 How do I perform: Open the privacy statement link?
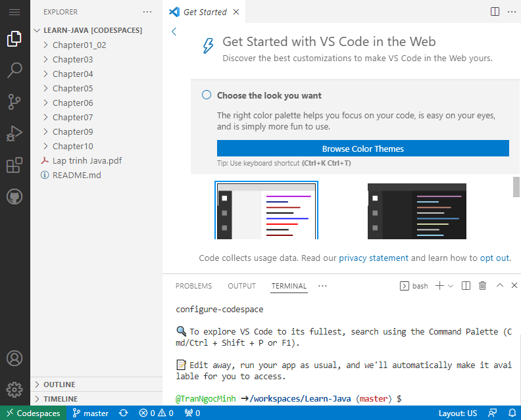tap(374, 258)
